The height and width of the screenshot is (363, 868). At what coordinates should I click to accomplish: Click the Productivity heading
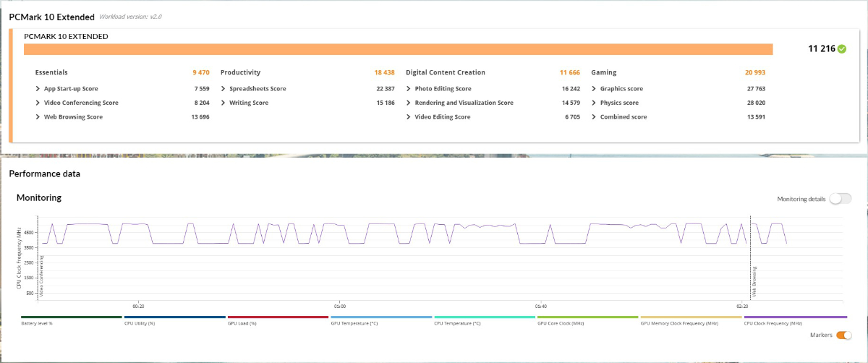(x=240, y=72)
